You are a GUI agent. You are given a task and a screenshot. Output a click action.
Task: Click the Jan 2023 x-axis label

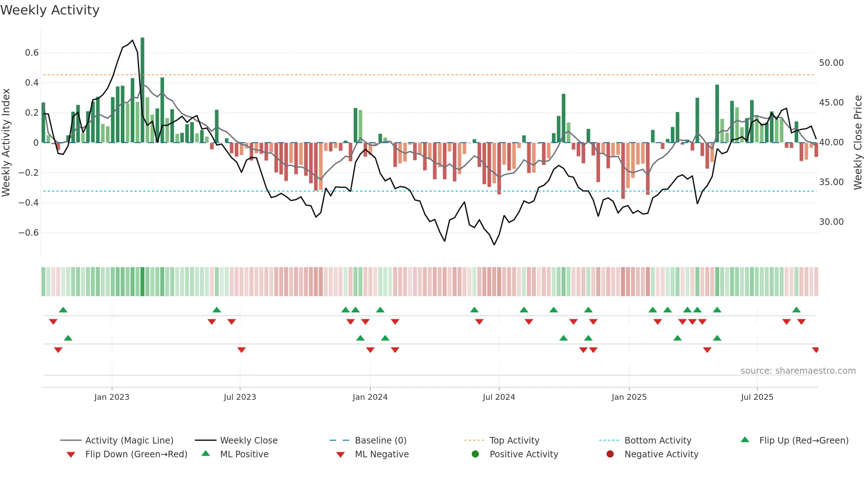coord(112,397)
